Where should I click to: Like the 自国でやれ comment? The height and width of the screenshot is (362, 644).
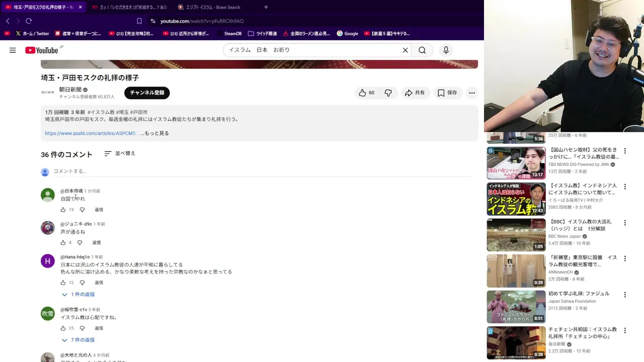[63, 210]
